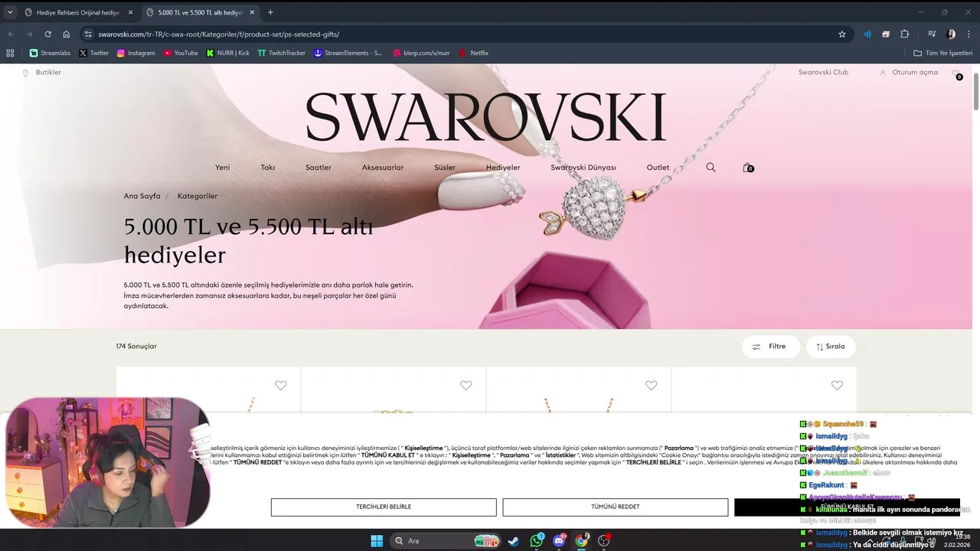980x551 pixels.
Task: Open the Twitter bookmark
Action: pyautogui.click(x=93, y=53)
